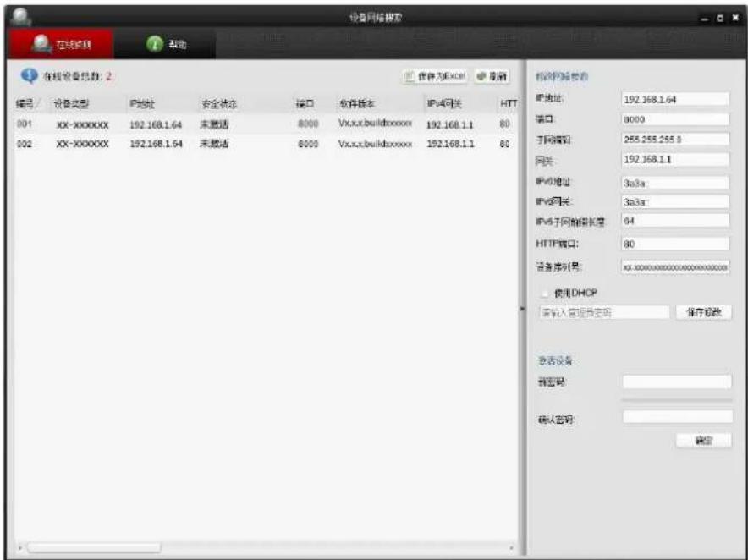Viewport: 748px width, 560px height.
Task: Click the 刷新 refresh button
Action: 492,76
